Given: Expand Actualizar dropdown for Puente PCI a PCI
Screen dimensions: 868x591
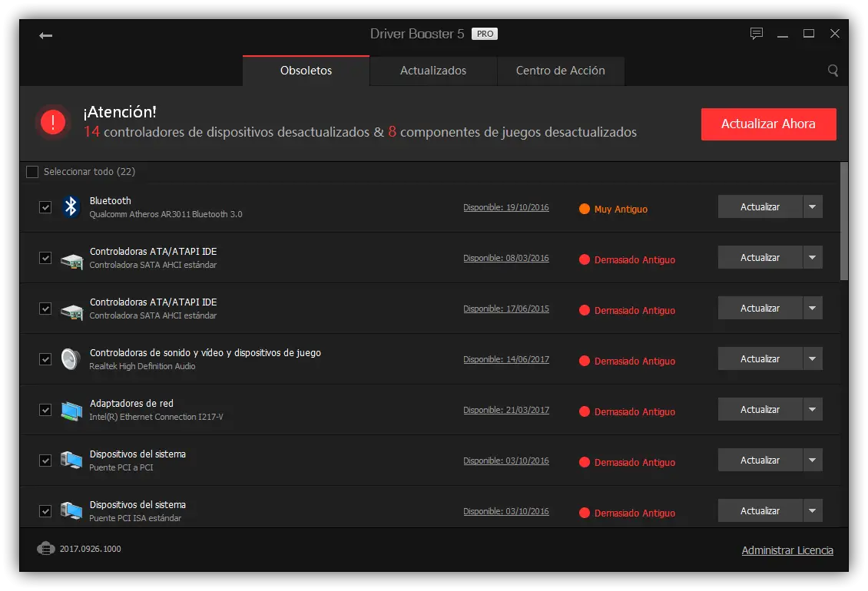Looking at the screenshot, I should coord(812,460).
